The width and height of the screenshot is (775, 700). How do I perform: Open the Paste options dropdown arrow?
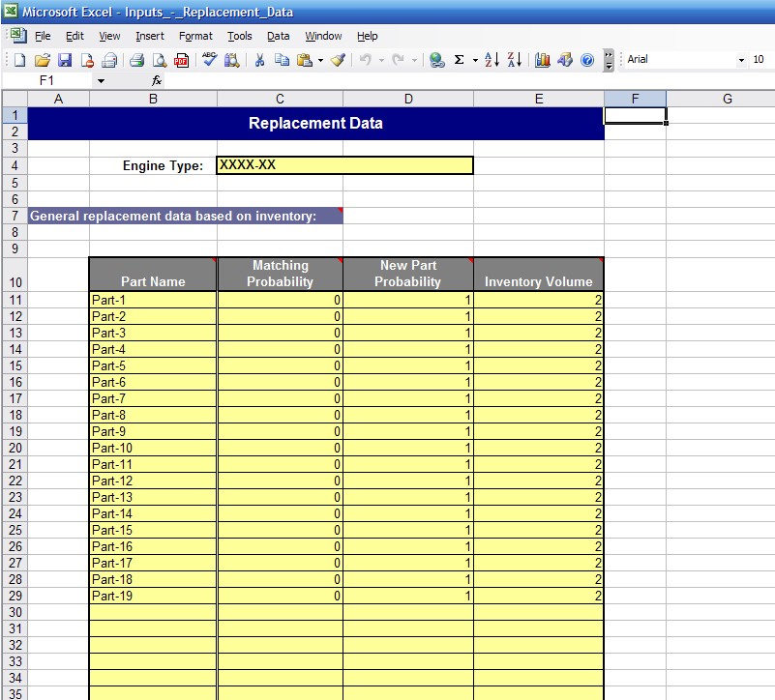click(320, 60)
